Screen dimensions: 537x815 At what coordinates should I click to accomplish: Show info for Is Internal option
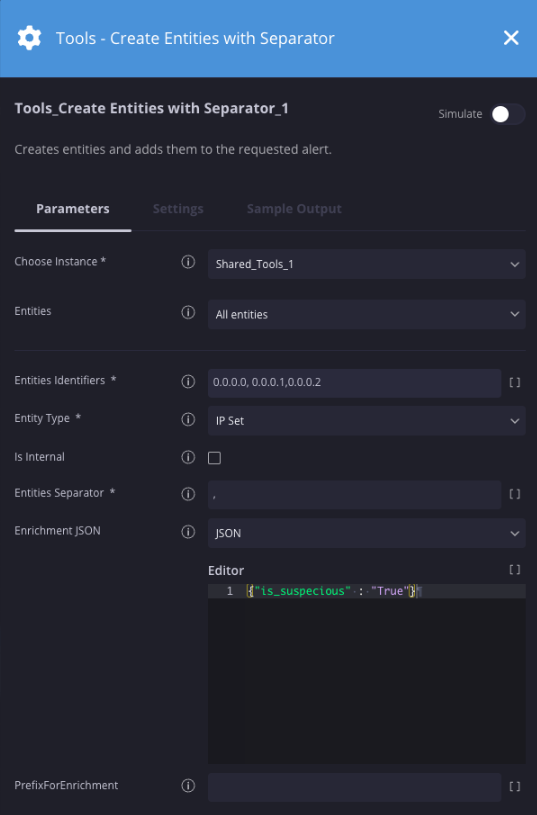[x=188, y=457]
